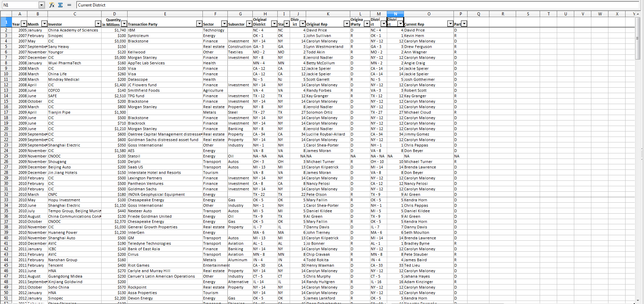Click the Sum sigma icon
The height and width of the screenshot is (304, 644).
click(61, 5)
